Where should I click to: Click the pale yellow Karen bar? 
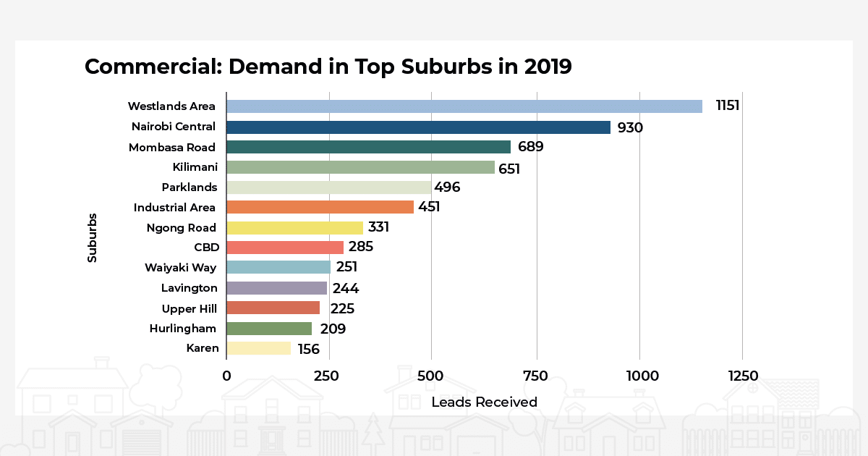258,348
